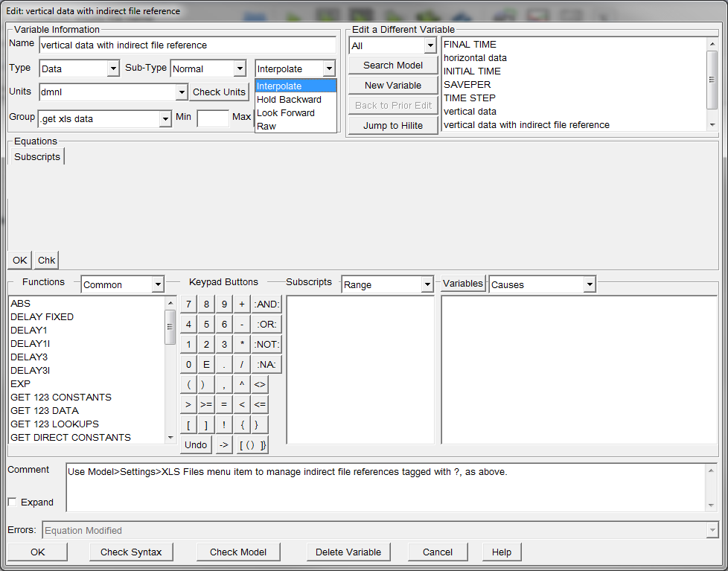Click the Delete Variable button
The image size is (728, 571).
(348, 552)
